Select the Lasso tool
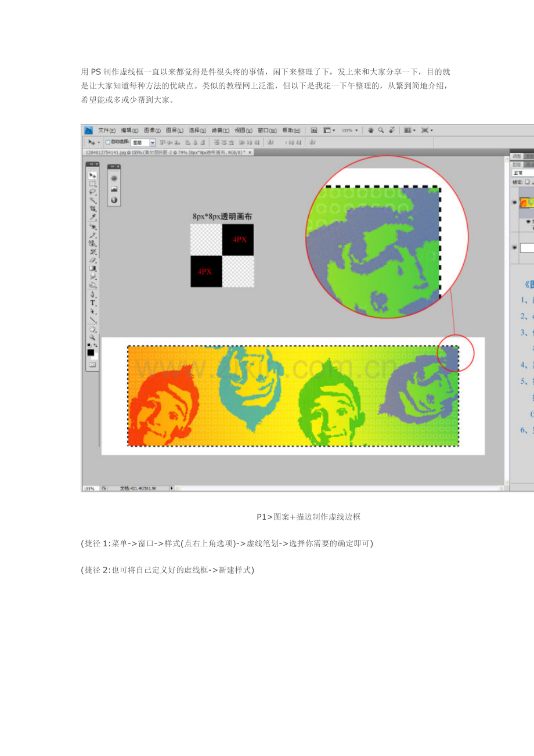The height and width of the screenshot is (756, 534). 92,192
